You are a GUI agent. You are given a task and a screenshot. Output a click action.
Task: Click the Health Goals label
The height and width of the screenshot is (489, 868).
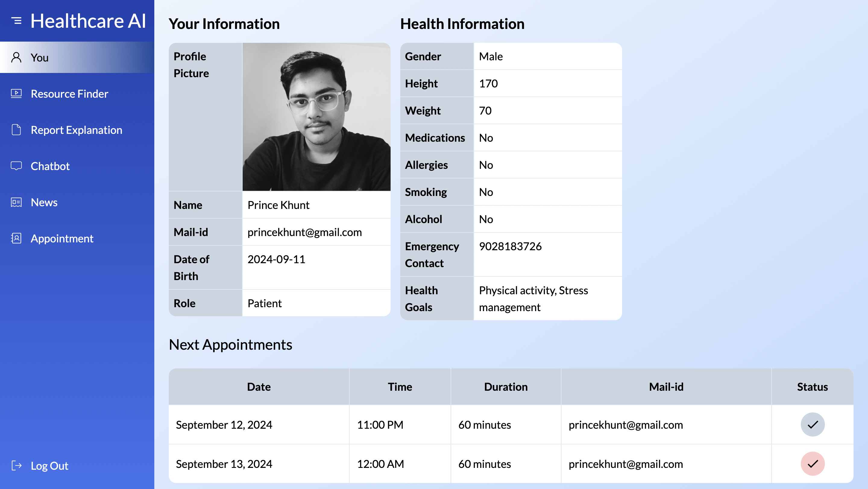pyautogui.click(x=421, y=298)
